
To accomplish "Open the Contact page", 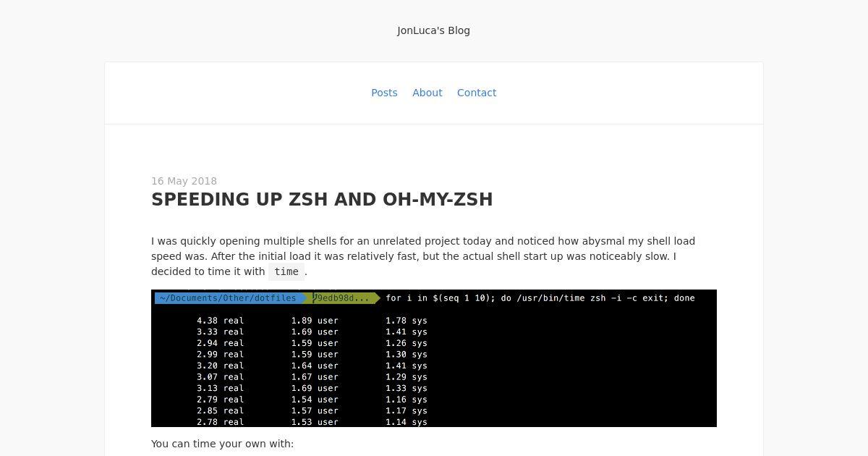I will [x=477, y=93].
